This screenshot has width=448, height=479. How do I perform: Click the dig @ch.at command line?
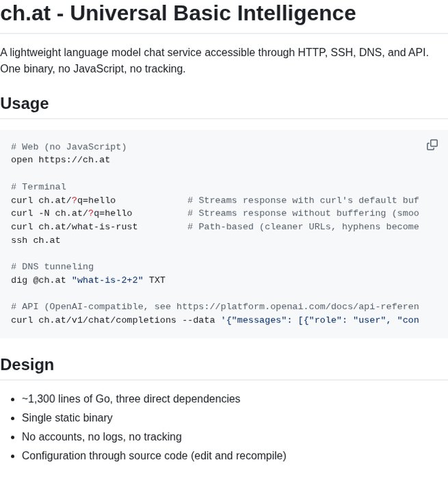point(88,280)
